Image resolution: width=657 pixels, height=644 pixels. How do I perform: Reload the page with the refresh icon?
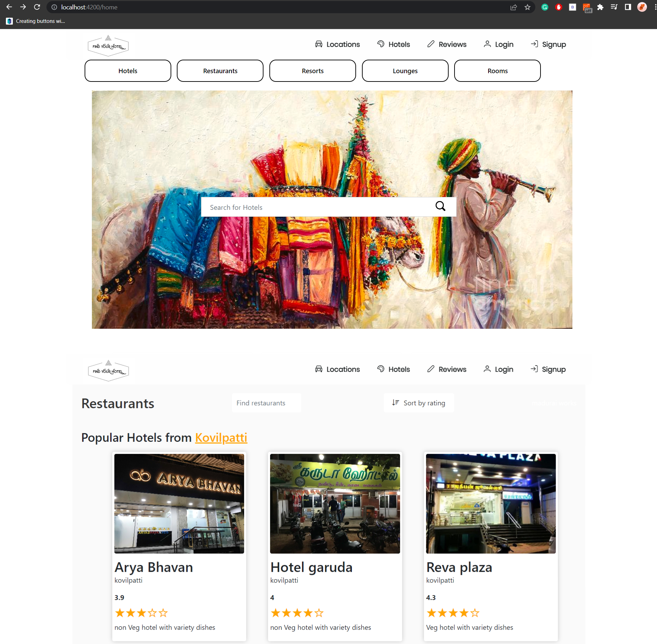point(37,7)
